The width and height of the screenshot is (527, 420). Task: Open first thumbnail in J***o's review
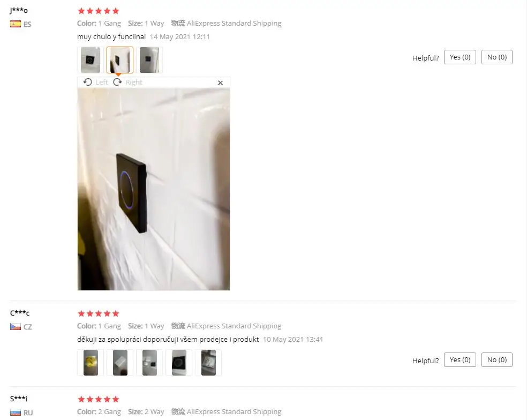point(91,60)
